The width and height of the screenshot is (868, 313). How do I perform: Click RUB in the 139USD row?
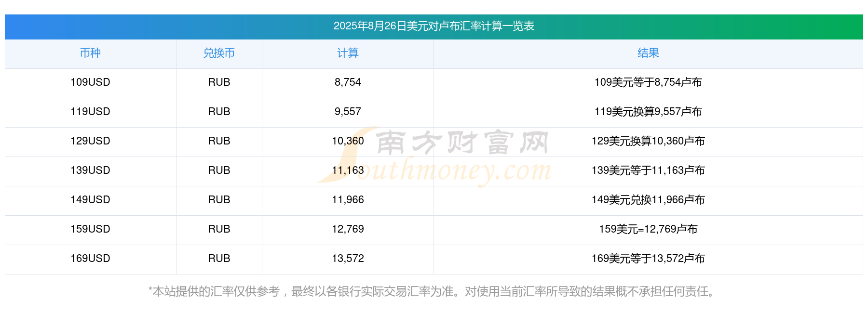219,170
